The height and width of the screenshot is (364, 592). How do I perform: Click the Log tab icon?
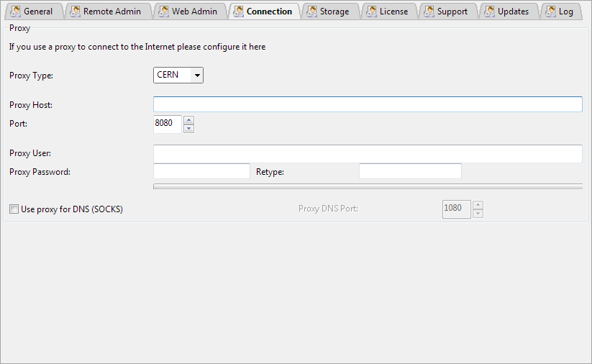550,12
